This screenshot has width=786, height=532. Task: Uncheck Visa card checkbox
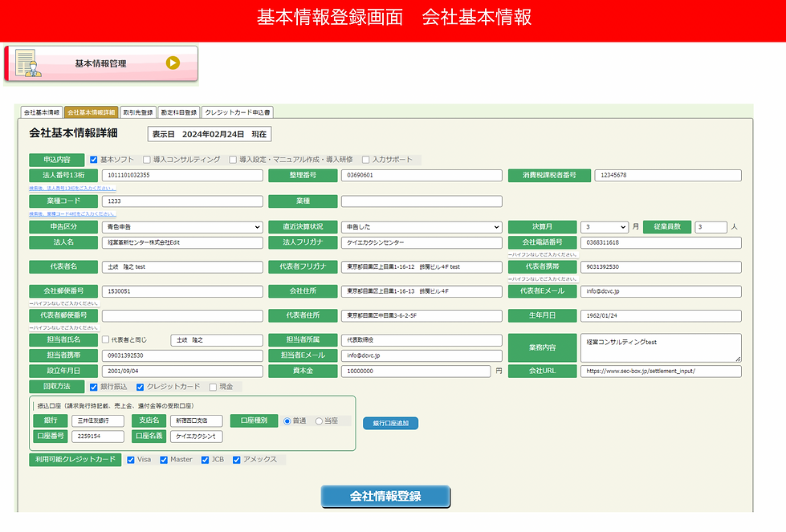point(131,460)
